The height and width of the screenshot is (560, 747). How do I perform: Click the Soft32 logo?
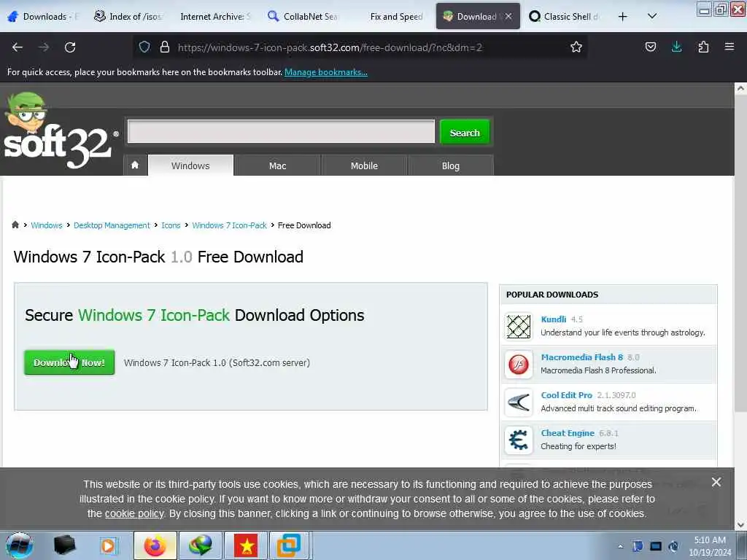[60, 131]
